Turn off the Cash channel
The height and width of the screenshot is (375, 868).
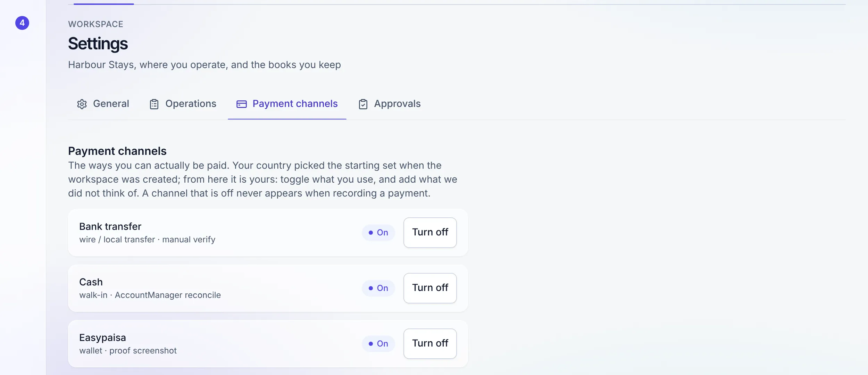click(430, 288)
